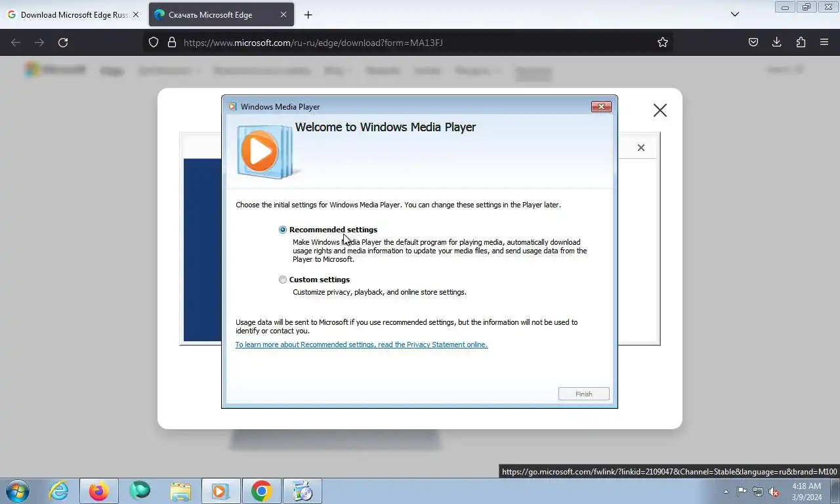
Task: Open a new browser tab
Action: (x=308, y=14)
